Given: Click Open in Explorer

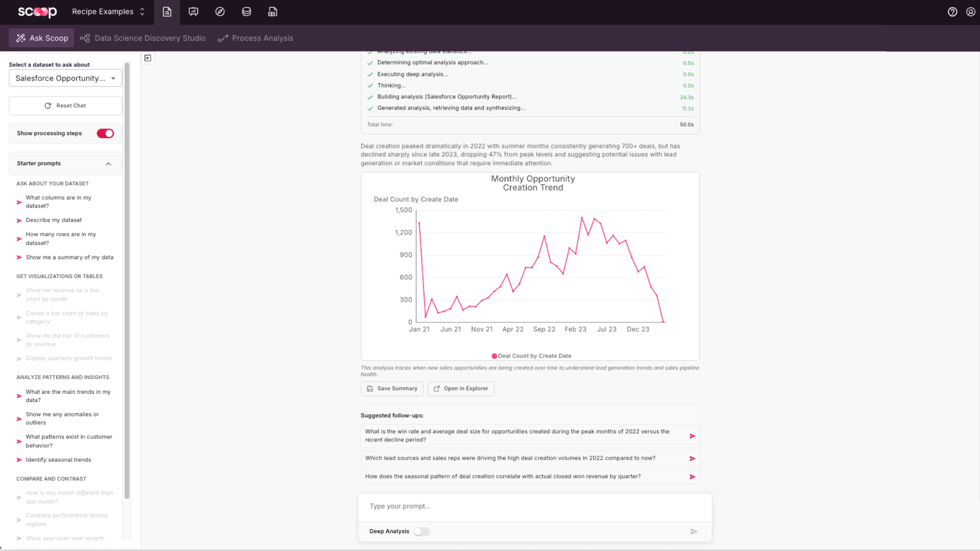Looking at the screenshot, I should tap(460, 388).
